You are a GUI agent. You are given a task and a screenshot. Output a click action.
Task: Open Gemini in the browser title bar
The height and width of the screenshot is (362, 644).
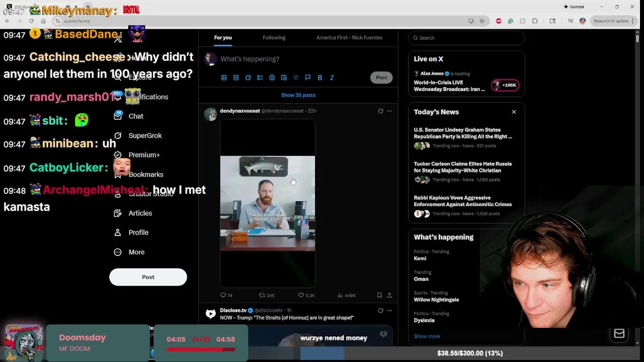tap(574, 7)
